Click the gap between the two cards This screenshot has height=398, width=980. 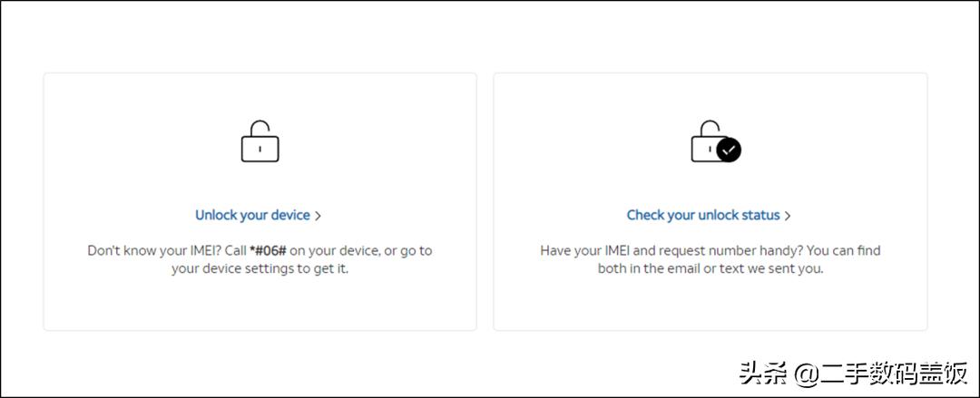[485, 201]
